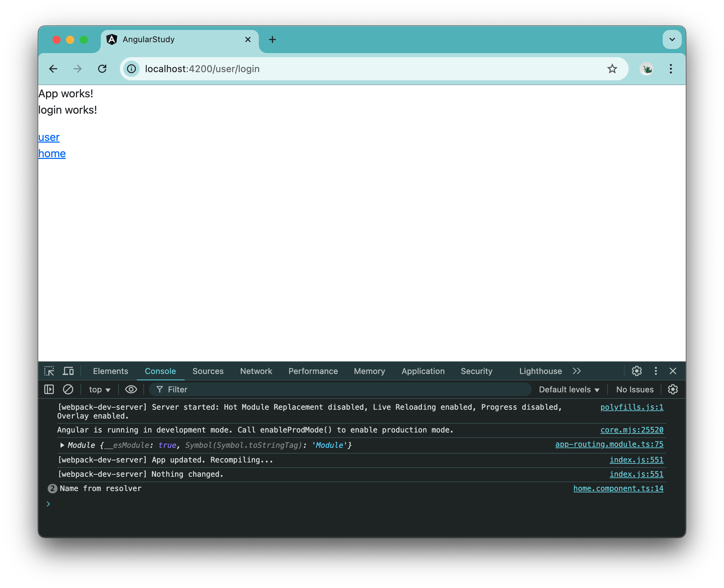Viewport: 724px width, 588px height.
Task: Open home.component.ts:14 source link
Action: 618,488
